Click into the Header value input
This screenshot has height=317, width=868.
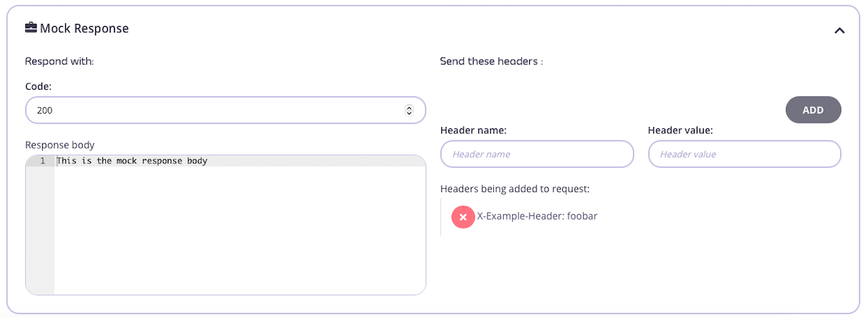click(744, 154)
